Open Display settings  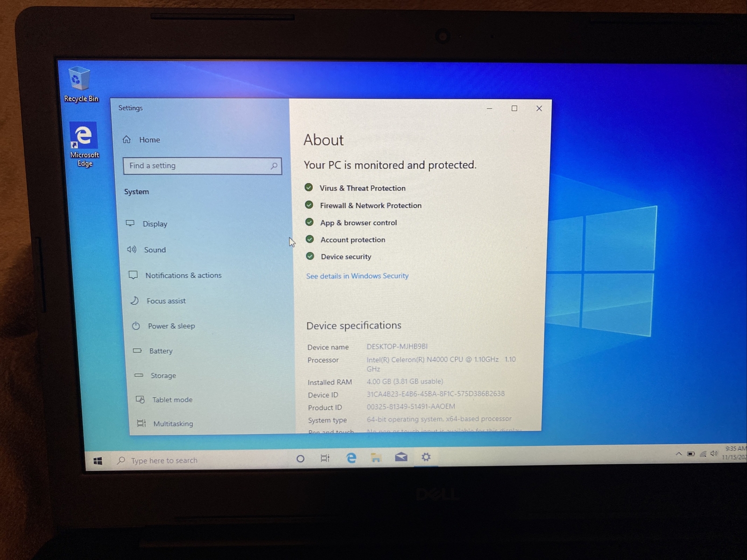coord(147,224)
